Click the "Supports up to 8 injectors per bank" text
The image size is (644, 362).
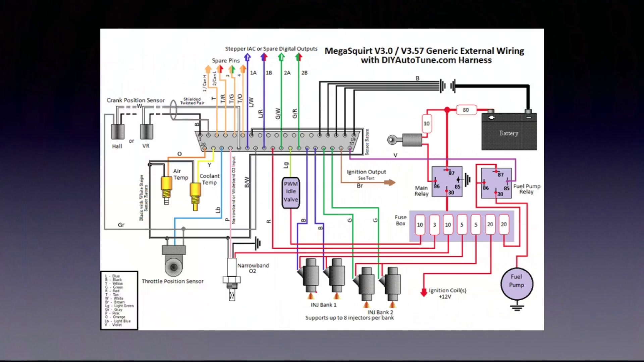(350, 318)
